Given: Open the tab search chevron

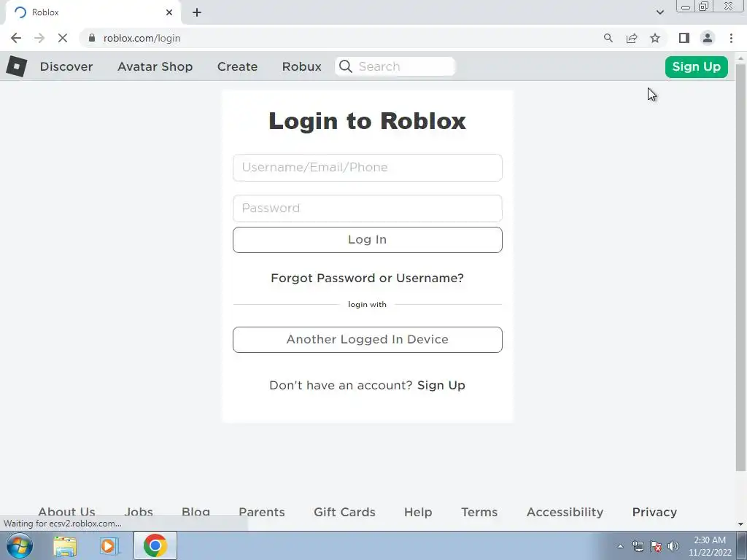Looking at the screenshot, I should pyautogui.click(x=659, y=12).
